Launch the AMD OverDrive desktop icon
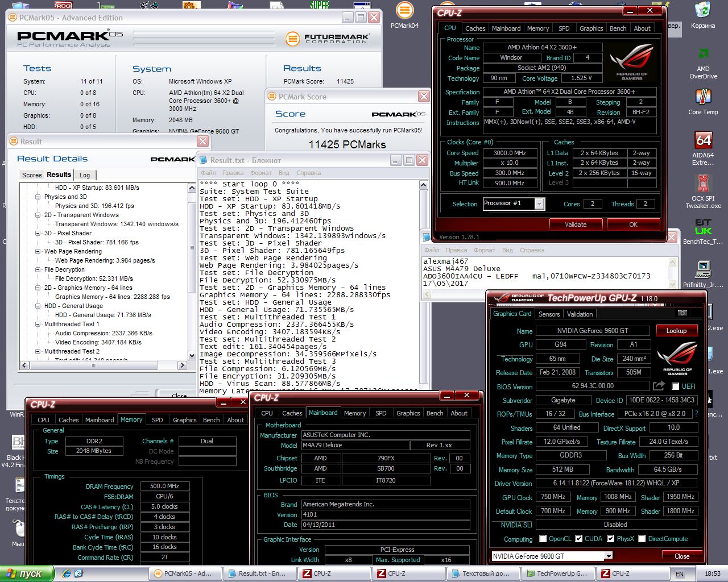Screen dimensions: 728x582 [703, 63]
